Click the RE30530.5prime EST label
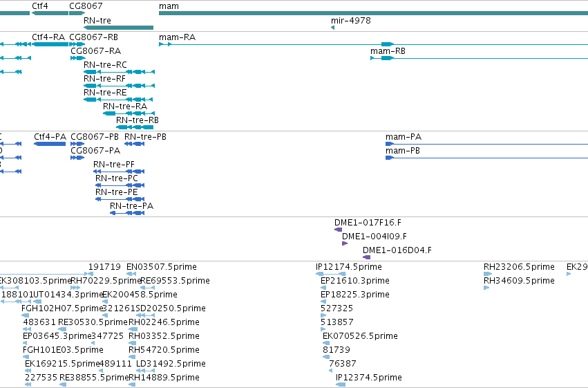This screenshot has width=588, height=388. 93,323
